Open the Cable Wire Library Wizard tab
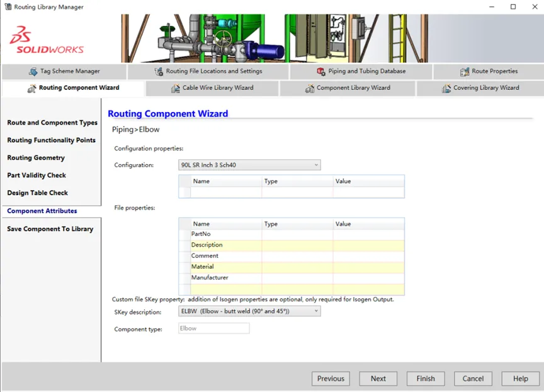 click(212, 88)
